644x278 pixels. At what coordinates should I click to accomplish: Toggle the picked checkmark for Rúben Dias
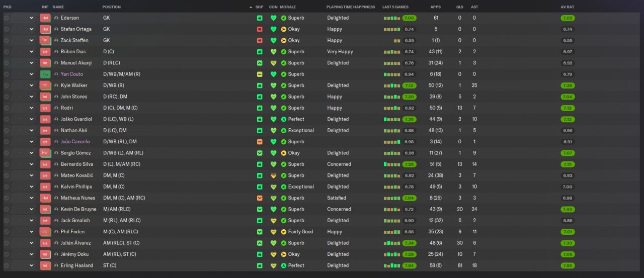pos(6,51)
